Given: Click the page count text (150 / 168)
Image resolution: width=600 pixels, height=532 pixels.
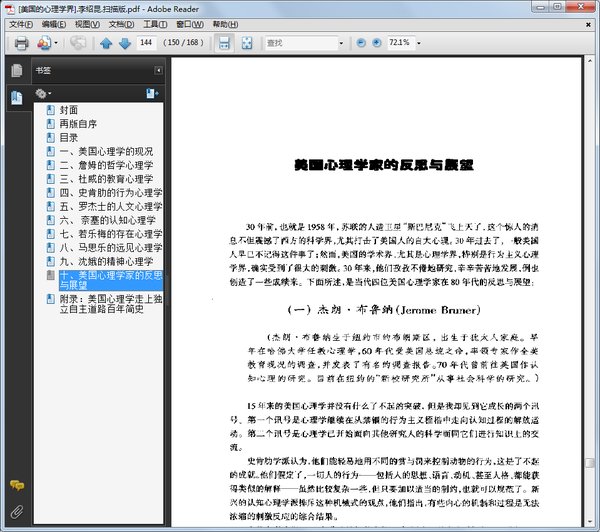Looking at the screenshot, I should (183, 42).
